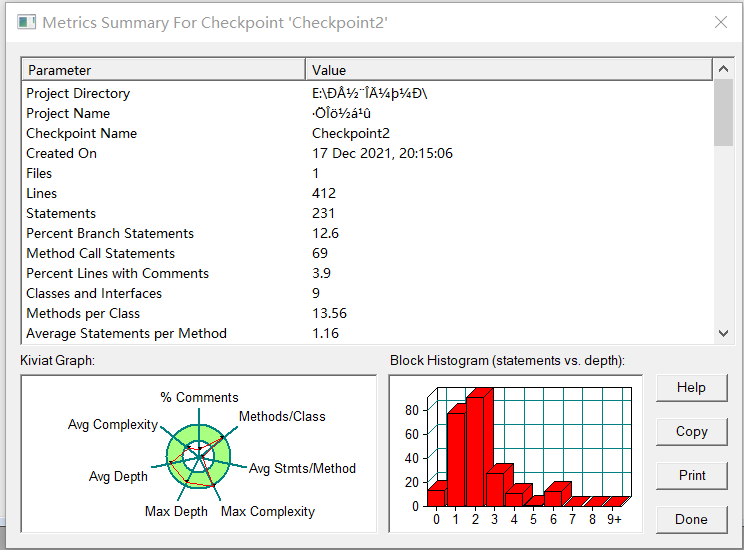Screen dimensions: 744x550
Task: Click the Method Call Statements value '69'
Action: click(x=320, y=253)
